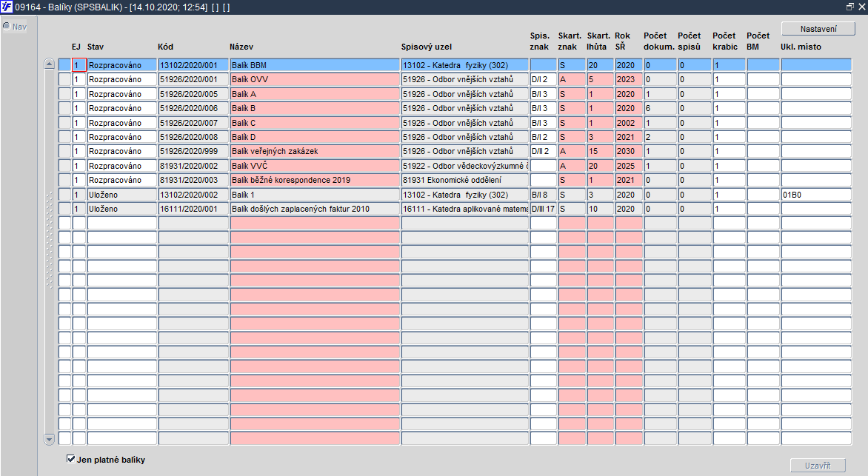The image size is (868, 476).
Task: Restore the window with the title bar restore button
Action: coord(850,7)
